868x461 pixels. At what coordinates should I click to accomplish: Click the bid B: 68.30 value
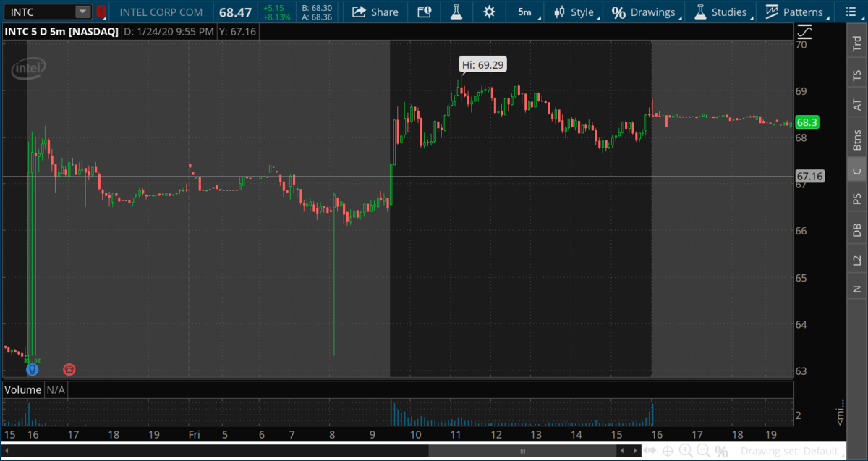coord(317,8)
